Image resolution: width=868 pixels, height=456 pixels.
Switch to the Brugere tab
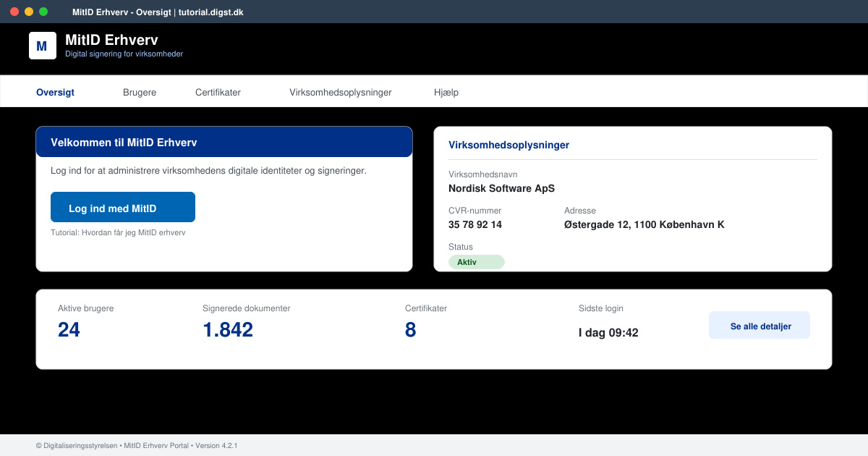coord(140,93)
